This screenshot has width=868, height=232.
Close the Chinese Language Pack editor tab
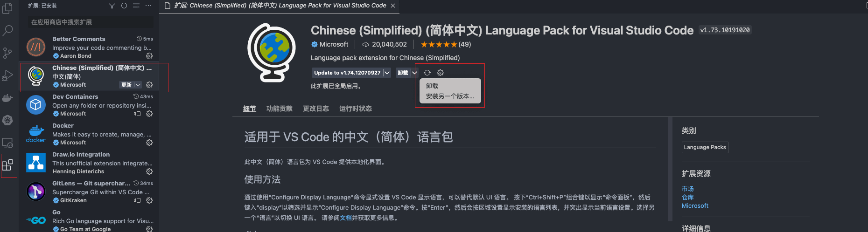[x=393, y=6]
